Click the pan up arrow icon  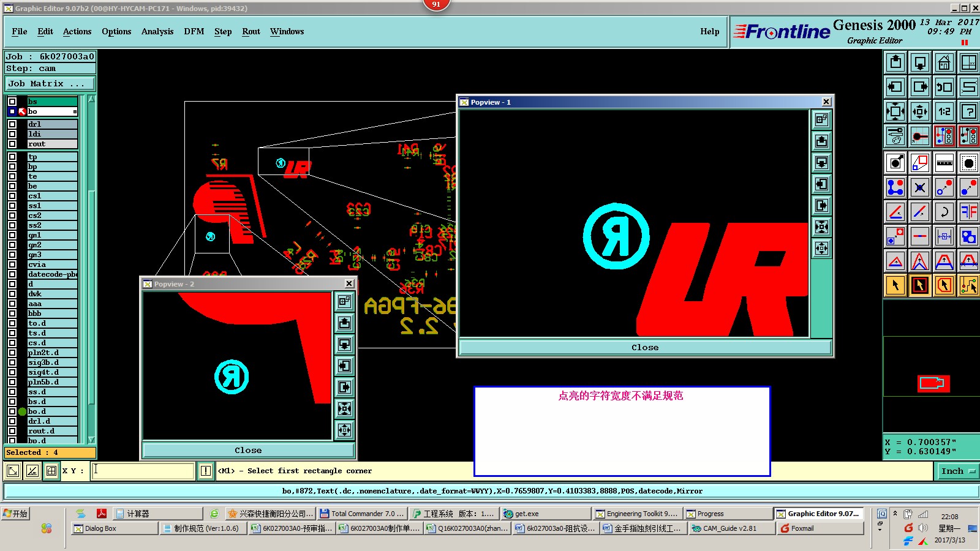pyautogui.click(x=895, y=62)
